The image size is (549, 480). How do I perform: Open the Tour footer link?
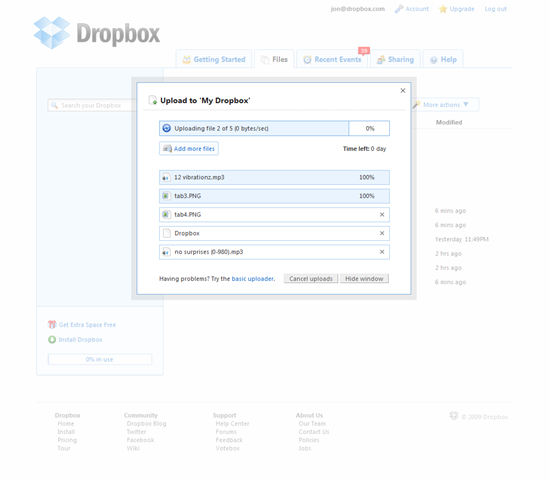pyautogui.click(x=64, y=448)
